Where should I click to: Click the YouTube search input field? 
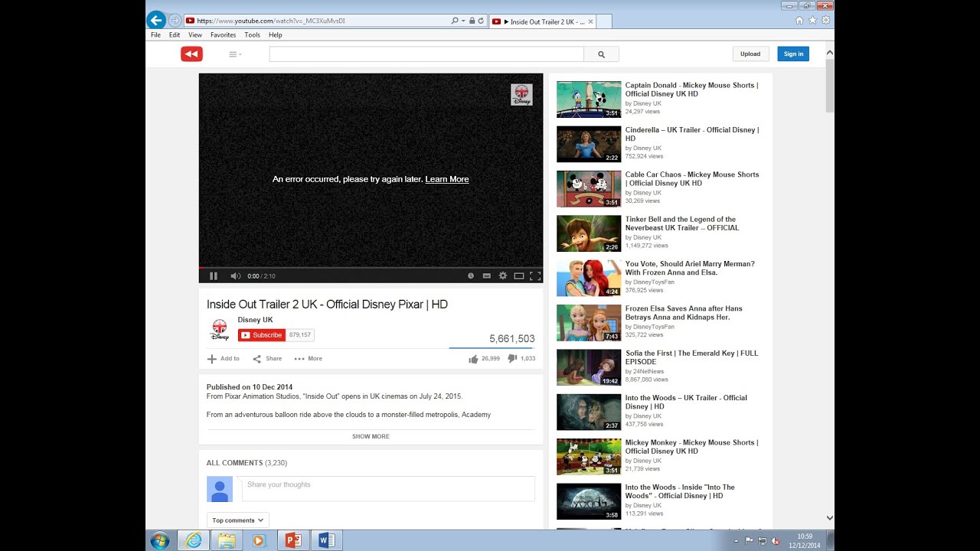coord(426,54)
